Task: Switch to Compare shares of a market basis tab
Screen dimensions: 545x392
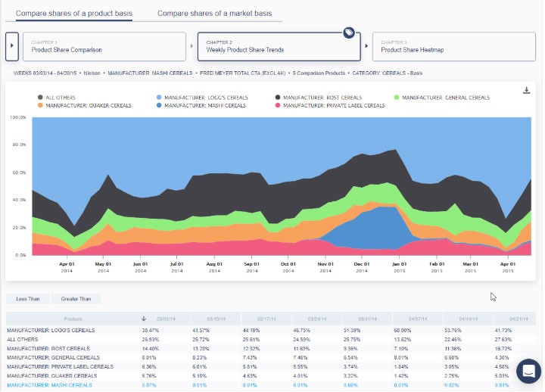Action: (214, 14)
